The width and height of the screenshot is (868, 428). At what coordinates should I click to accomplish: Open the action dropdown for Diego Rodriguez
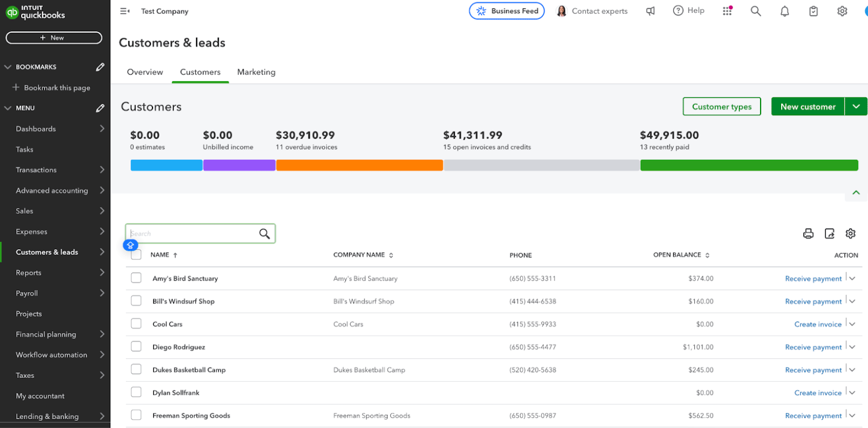852,347
